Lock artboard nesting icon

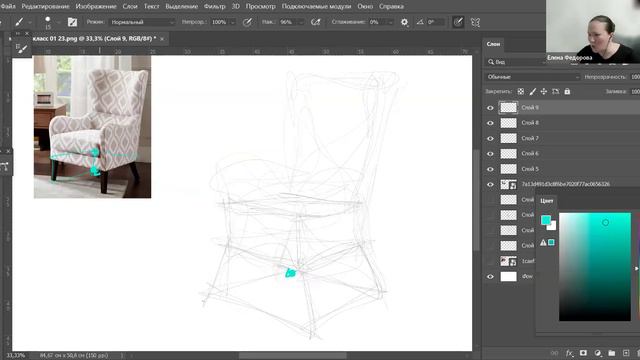[556, 91]
